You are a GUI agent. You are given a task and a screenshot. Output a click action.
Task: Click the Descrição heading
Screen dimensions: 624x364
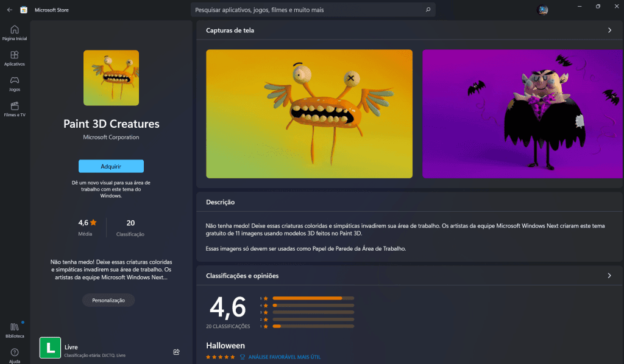(220, 202)
